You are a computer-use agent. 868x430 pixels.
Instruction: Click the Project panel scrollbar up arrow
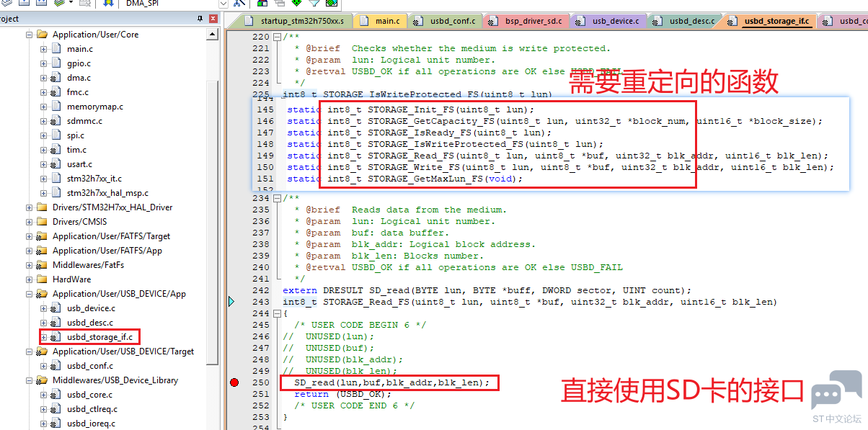coord(212,35)
